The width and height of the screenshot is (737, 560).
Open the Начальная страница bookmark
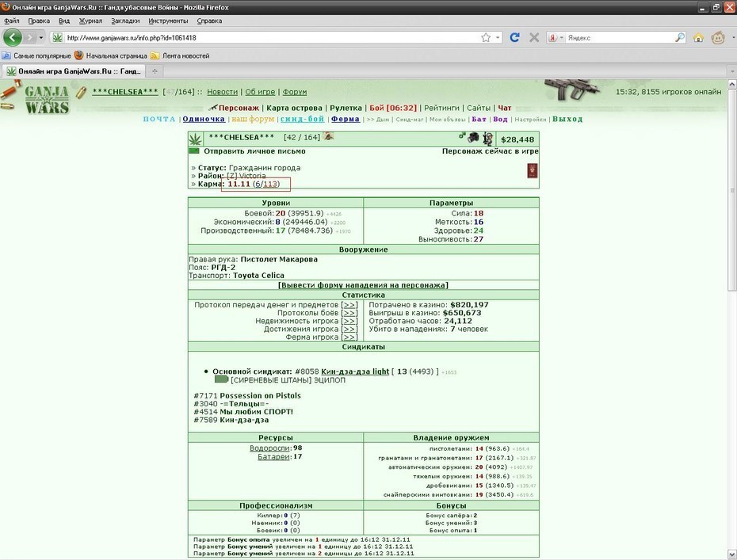coord(111,55)
